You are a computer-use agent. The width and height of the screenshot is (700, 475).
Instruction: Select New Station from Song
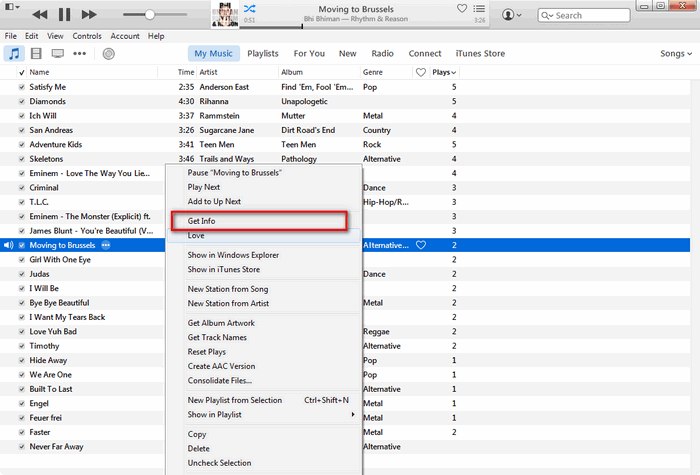(263, 289)
